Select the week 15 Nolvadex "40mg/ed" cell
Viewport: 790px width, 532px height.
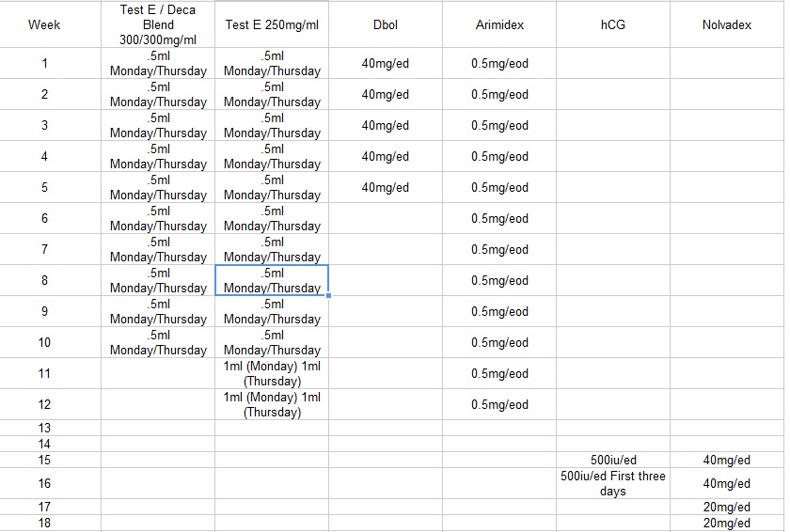pyautogui.click(x=727, y=460)
